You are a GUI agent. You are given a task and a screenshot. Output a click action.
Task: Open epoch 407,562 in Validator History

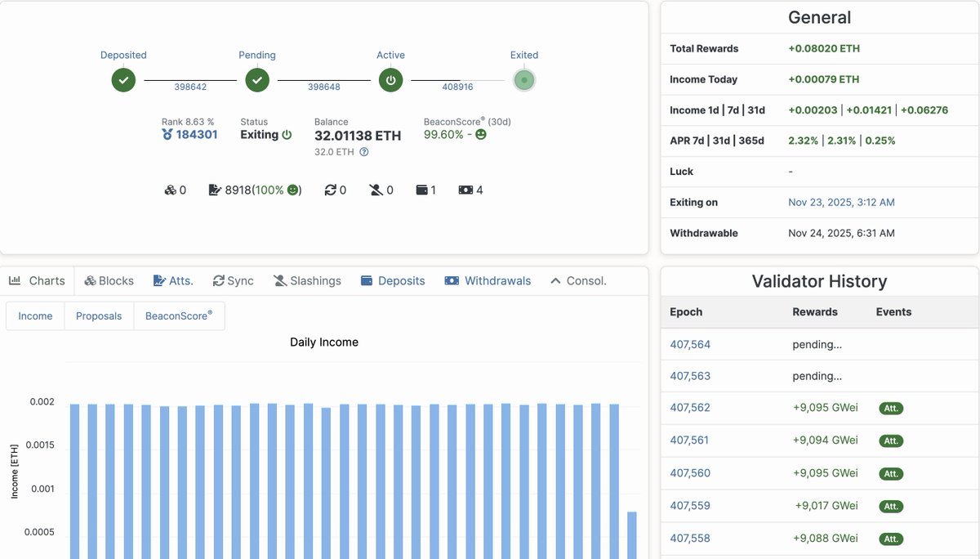tap(690, 407)
